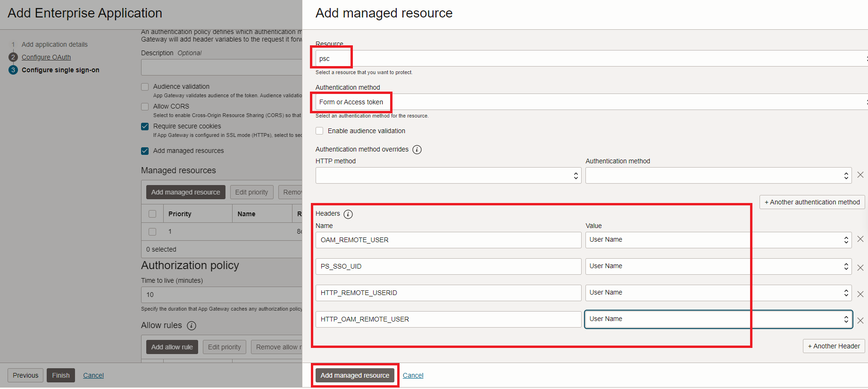The width and height of the screenshot is (868, 389).
Task: Open Value dropdown for HTTP_REMOTE_USERID header
Action: pos(718,293)
